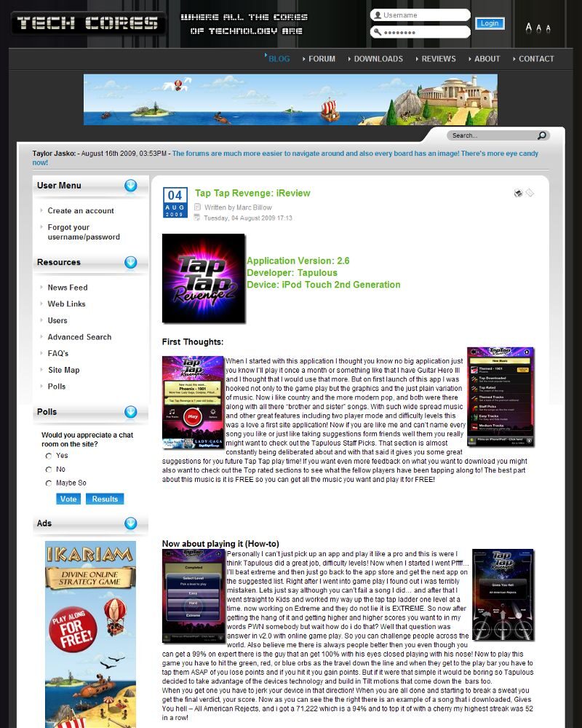Viewport: 582px width, 728px height.
Task: View poll Results button
Action: click(x=105, y=499)
